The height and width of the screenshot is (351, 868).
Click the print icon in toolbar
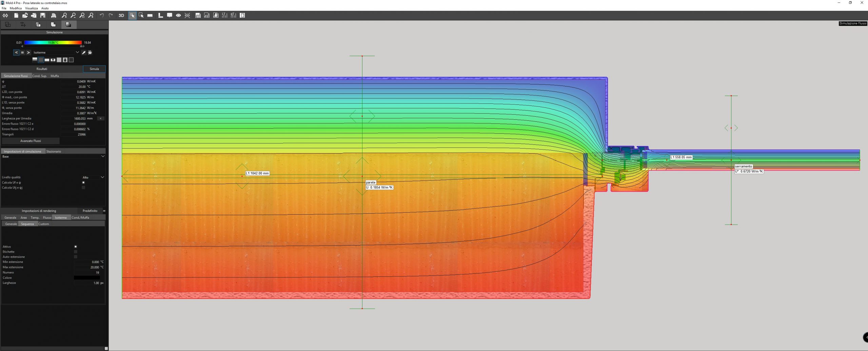pos(54,15)
